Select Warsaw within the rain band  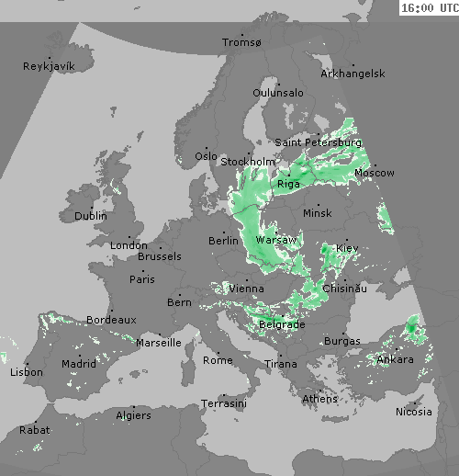(276, 240)
